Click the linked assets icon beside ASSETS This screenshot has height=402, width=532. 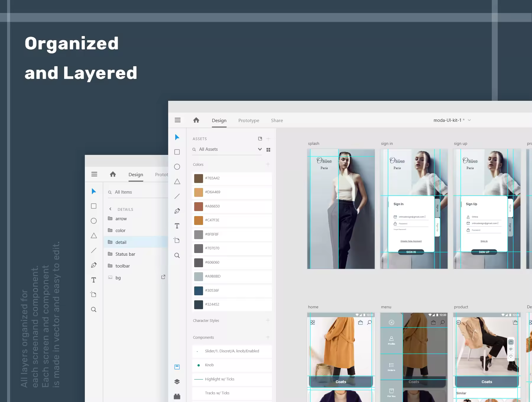260,139
